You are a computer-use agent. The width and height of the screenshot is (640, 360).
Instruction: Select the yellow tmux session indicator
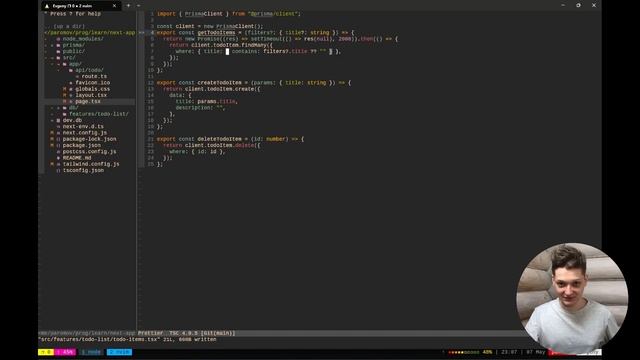(x=46, y=352)
